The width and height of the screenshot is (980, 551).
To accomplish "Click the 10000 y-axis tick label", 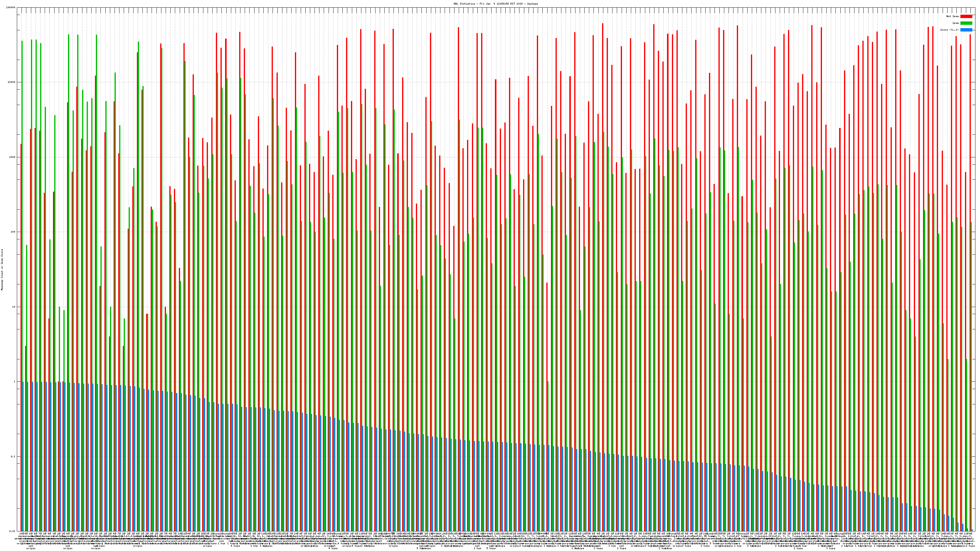I will (12, 82).
